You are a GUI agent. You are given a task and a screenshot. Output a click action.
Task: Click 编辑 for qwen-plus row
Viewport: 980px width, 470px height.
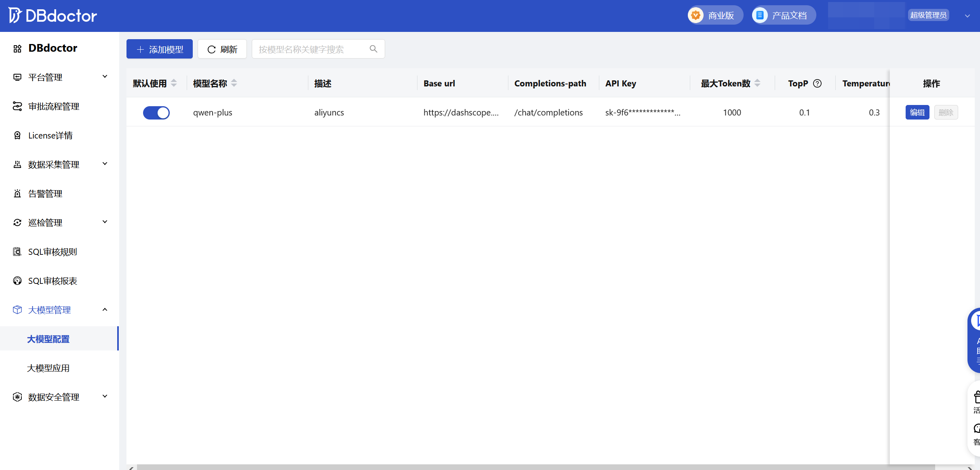pos(917,112)
